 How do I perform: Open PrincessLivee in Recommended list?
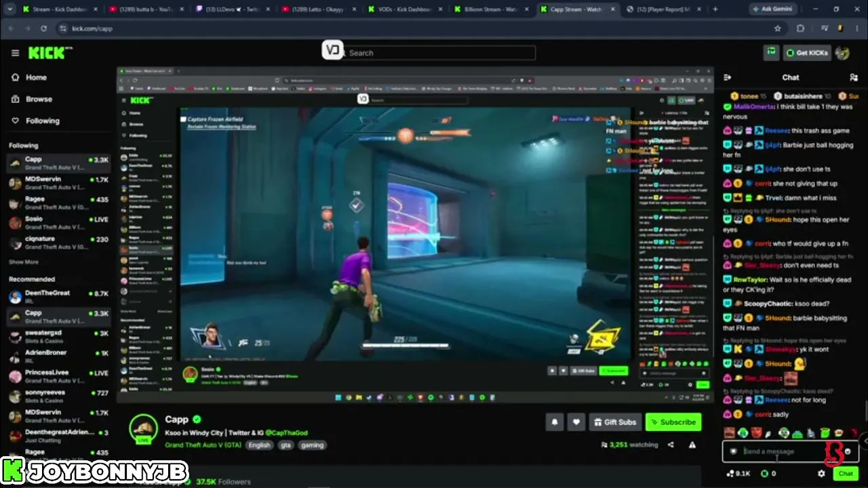(x=58, y=377)
